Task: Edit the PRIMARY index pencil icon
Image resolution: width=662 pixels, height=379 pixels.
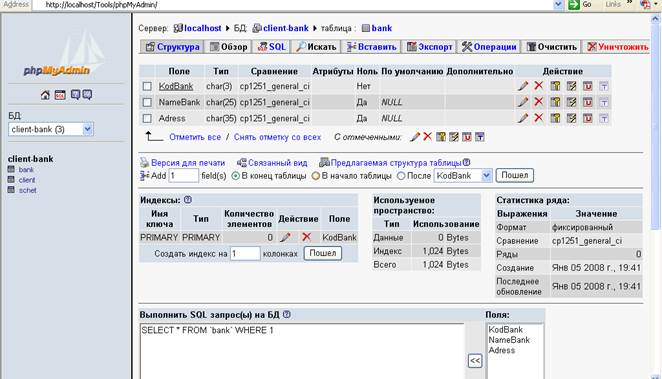Action: point(285,237)
